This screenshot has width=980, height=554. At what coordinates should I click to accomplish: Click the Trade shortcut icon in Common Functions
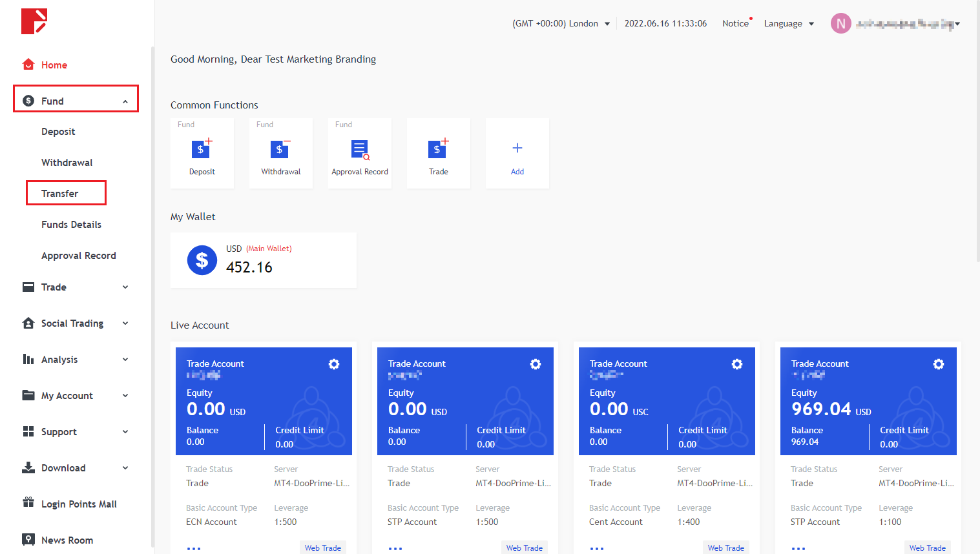click(438, 149)
